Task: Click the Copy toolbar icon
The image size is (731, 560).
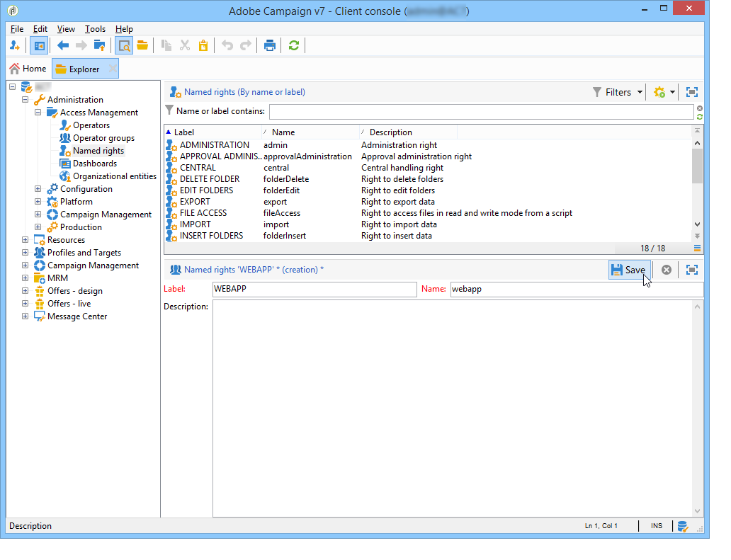Action: pyautogui.click(x=166, y=45)
